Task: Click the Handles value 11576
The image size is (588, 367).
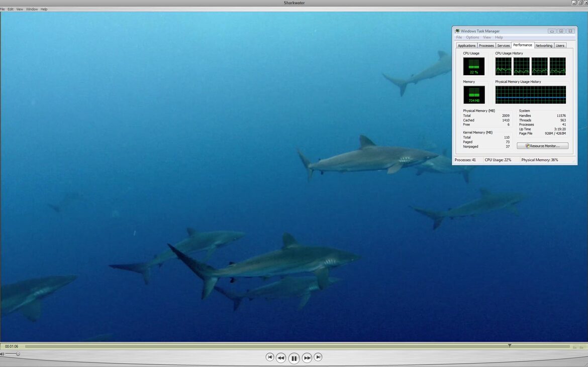Action: coord(561,115)
